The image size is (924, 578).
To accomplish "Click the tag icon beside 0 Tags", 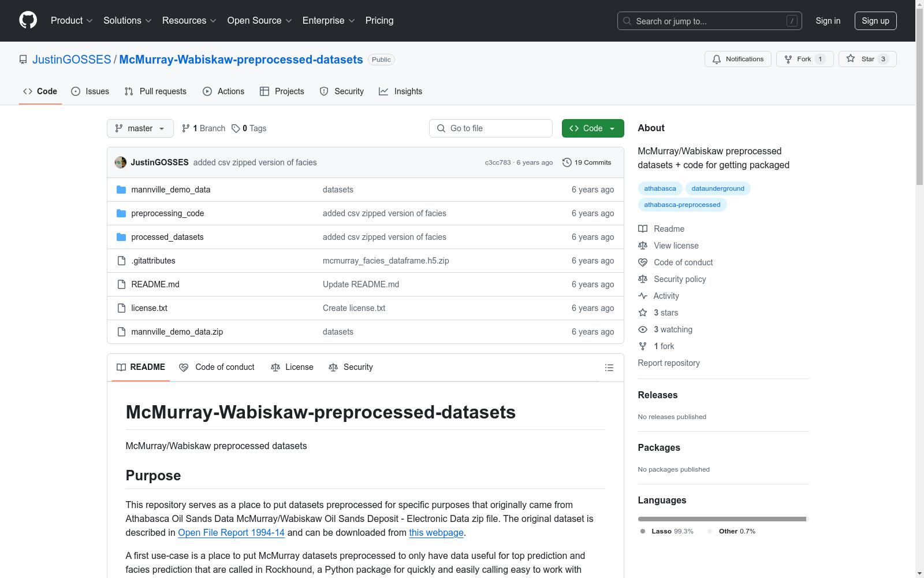I will pyautogui.click(x=236, y=128).
